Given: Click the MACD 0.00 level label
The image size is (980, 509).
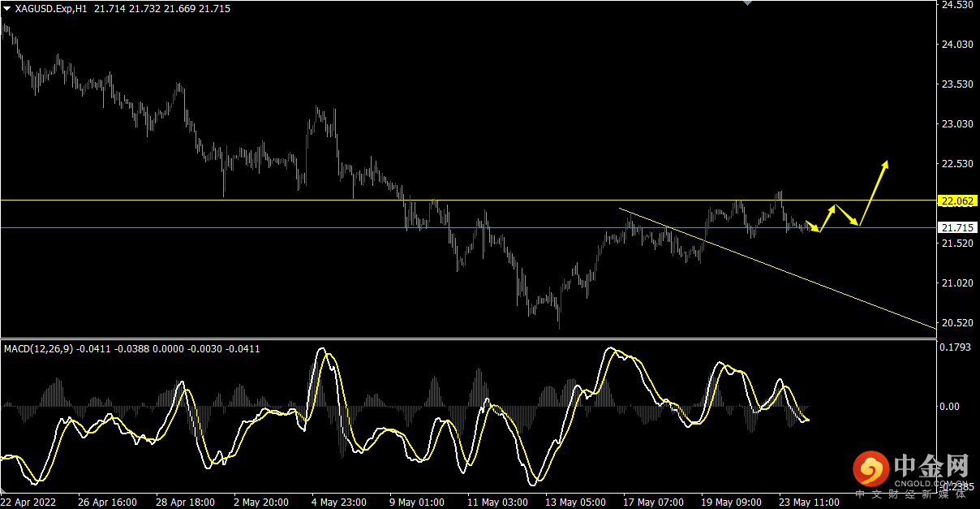Looking at the screenshot, I should (x=949, y=407).
